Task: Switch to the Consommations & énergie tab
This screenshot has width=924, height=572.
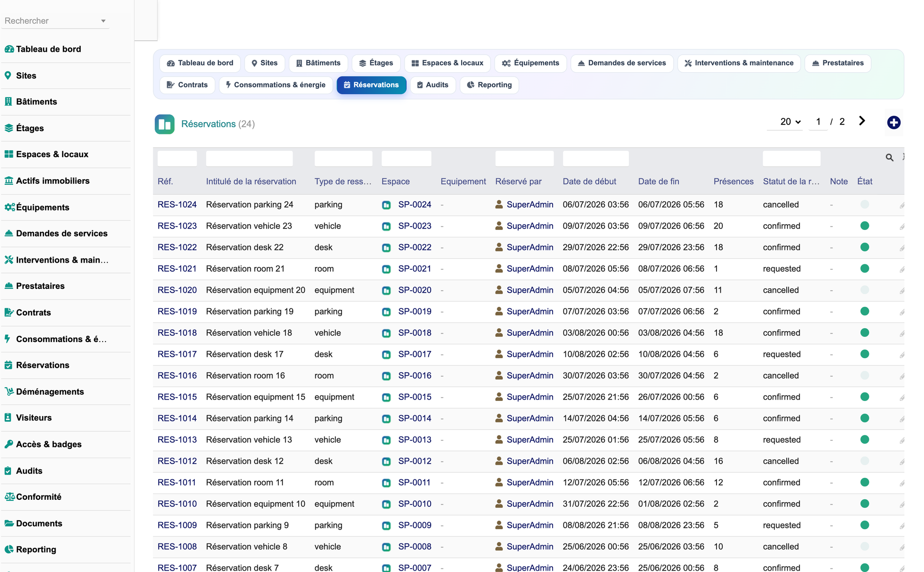Action: [276, 85]
